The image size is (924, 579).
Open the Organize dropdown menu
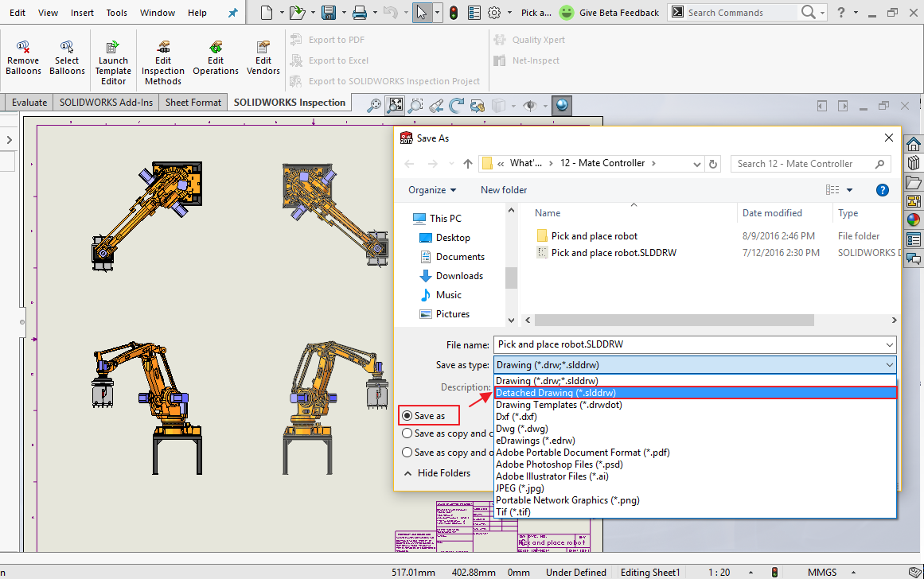(x=432, y=189)
